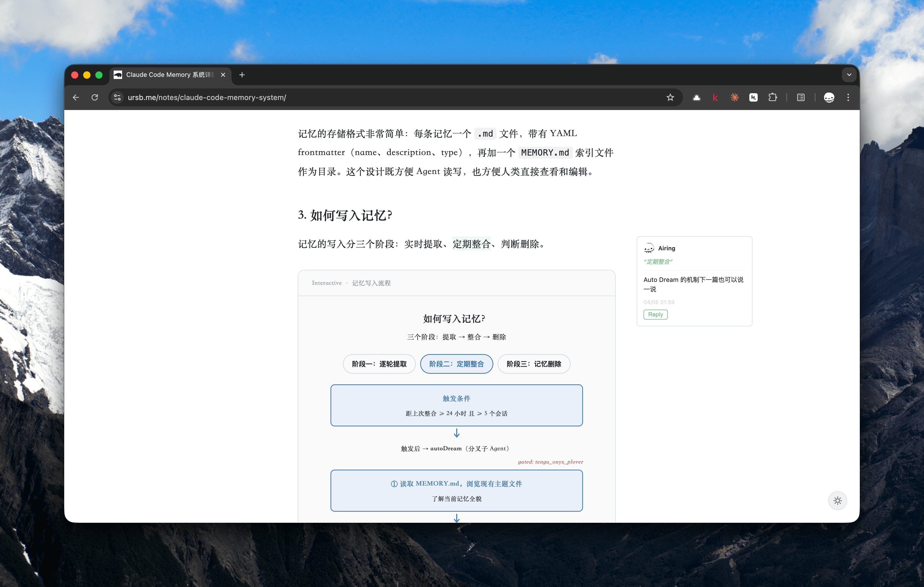Viewport: 924px width, 587px height.
Task: Toggle the side panel icon
Action: (x=800, y=97)
